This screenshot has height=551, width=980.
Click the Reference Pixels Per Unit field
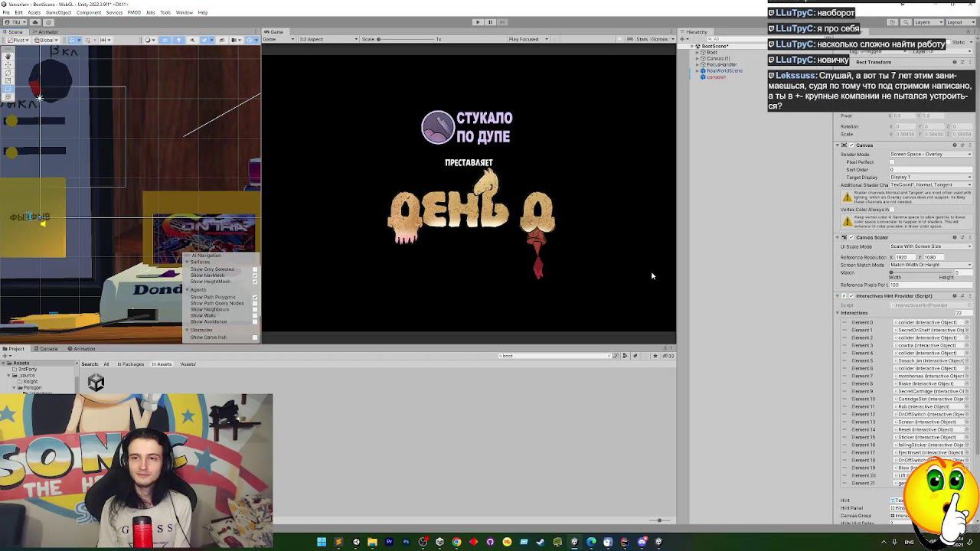[930, 285]
